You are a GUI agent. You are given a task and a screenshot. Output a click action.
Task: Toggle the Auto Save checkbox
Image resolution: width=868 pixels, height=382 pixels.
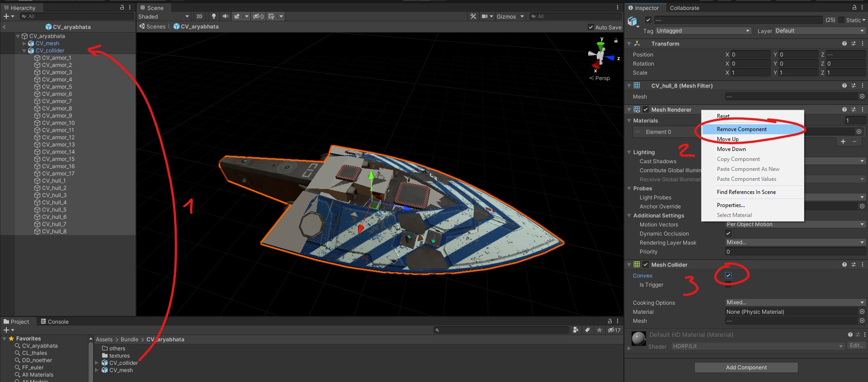click(591, 27)
